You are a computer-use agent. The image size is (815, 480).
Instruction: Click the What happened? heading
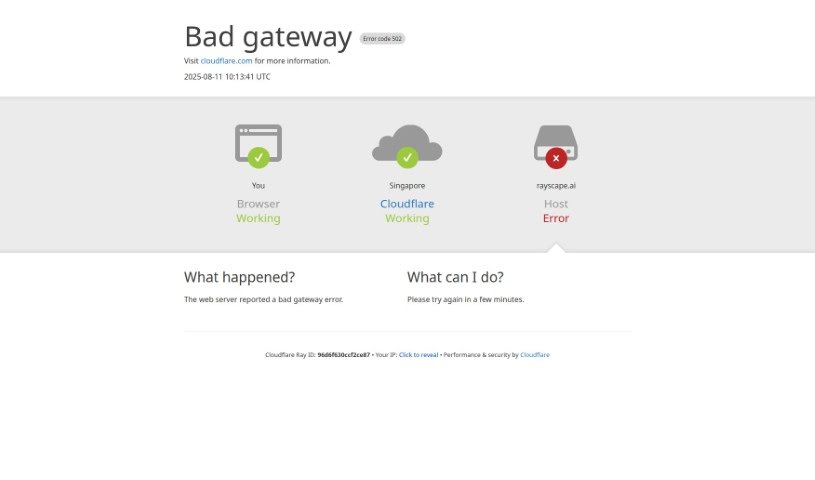[240, 277]
